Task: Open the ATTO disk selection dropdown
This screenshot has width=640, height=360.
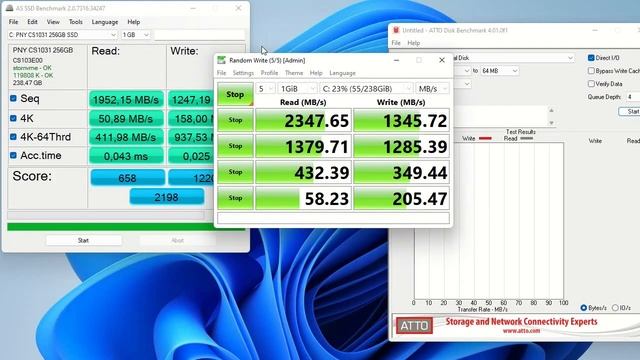Action: [513, 58]
